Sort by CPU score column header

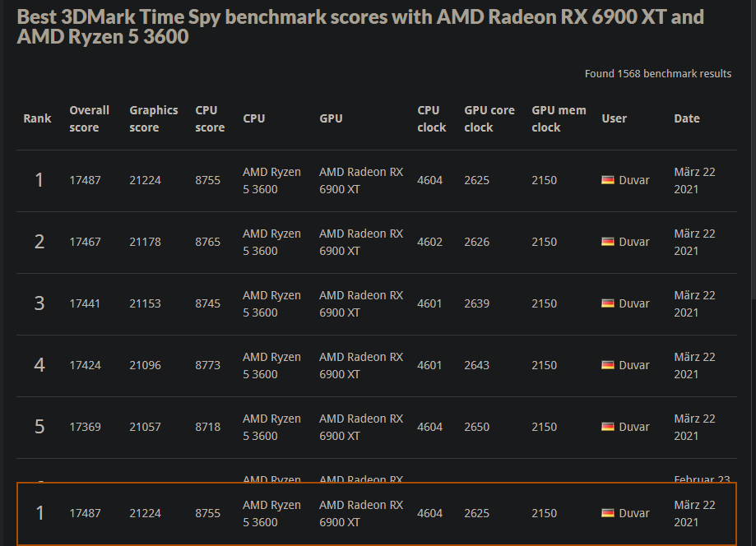210,118
